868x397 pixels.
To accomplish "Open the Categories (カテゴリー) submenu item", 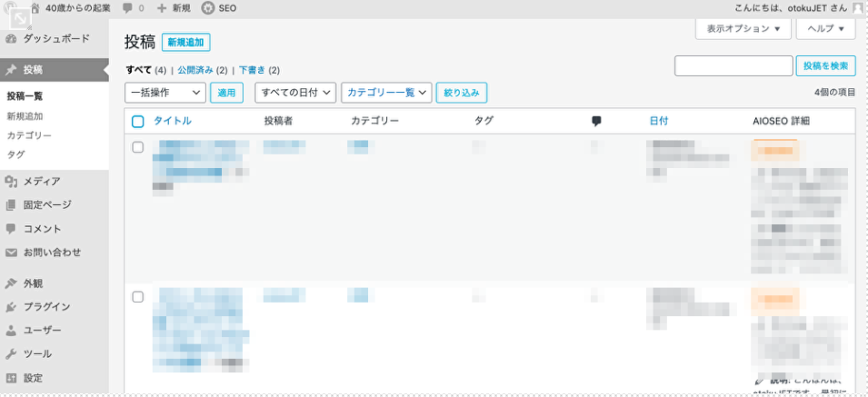I will 29,135.
